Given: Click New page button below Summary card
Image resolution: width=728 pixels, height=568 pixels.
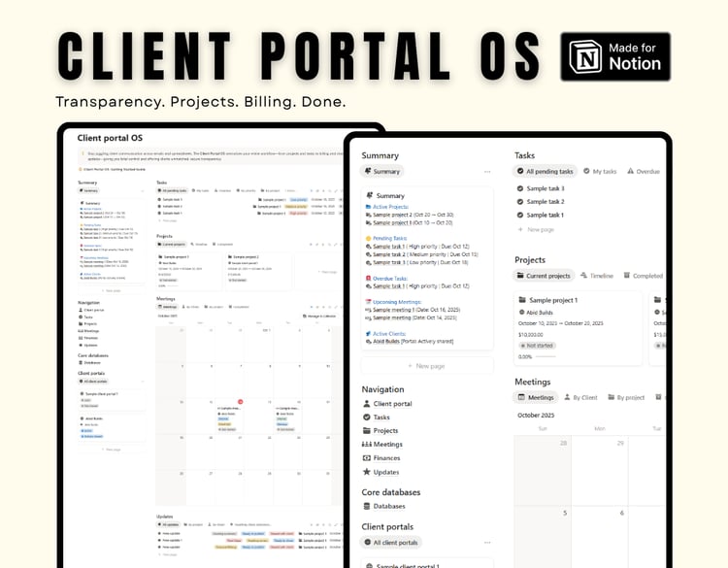Looking at the screenshot, I should (427, 366).
